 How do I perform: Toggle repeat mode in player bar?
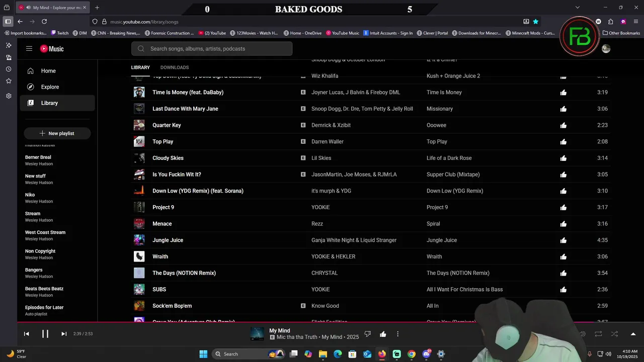pyautogui.click(x=598, y=334)
